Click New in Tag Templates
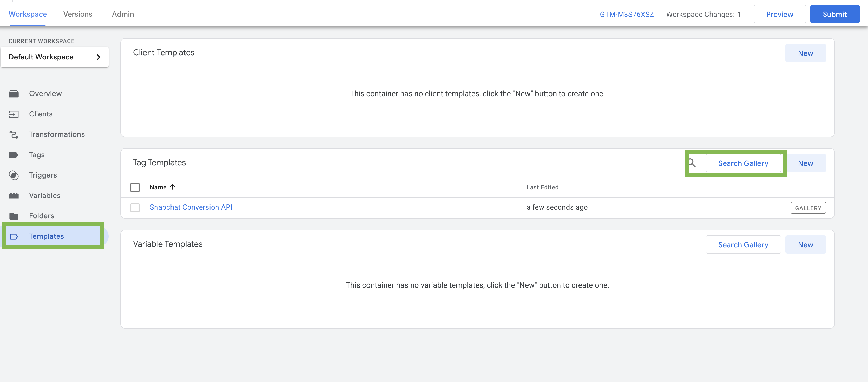The image size is (868, 382). [x=805, y=163]
